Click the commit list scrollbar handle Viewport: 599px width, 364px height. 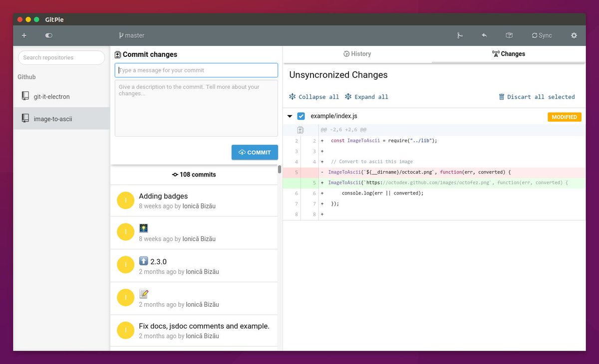(280, 170)
